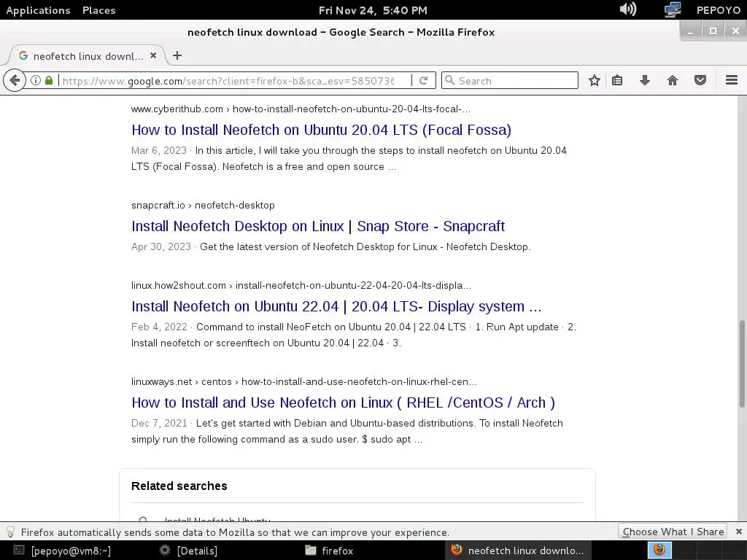Click the Apr 30, 2023 result date
This screenshot has height=560, width=747.
point(161,246)
